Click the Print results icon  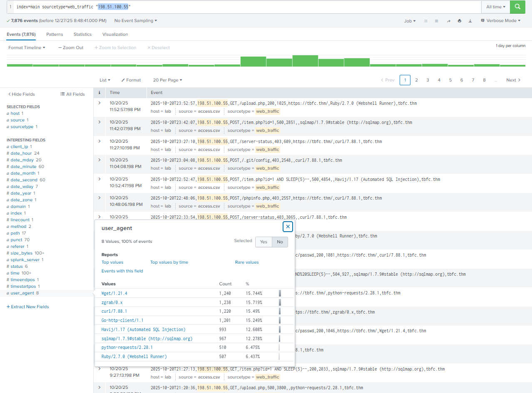[459, 21]
